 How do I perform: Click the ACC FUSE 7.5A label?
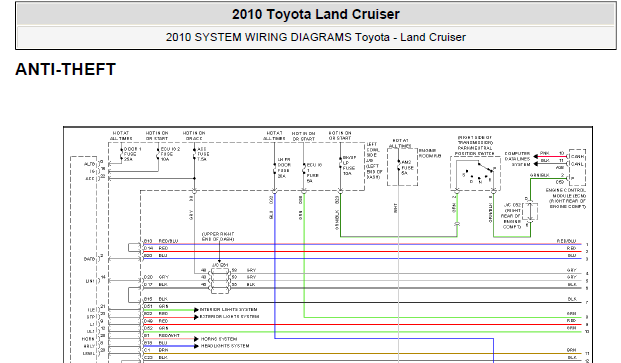click(x=203, y=154)
